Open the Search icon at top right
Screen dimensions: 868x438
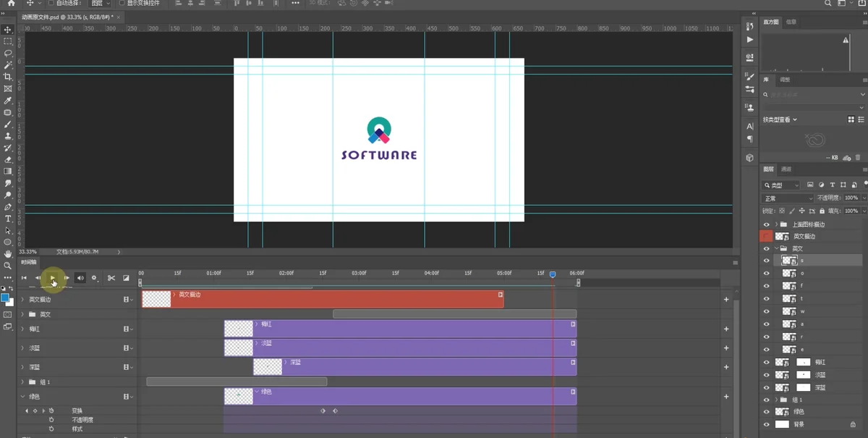(x=828, y=3)
